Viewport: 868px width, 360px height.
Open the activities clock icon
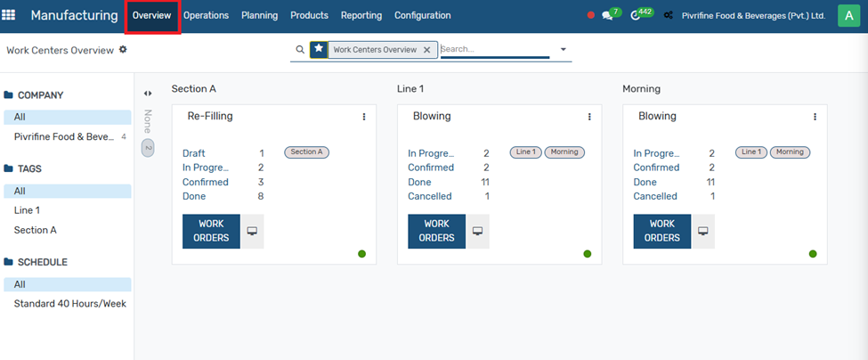pyautogui.click(x=636, y=16)
